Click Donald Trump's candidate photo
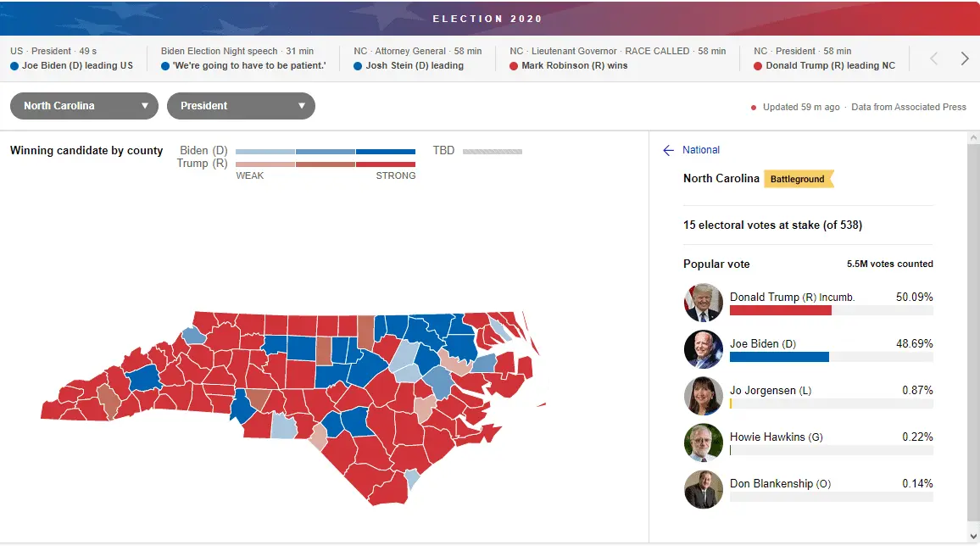Screen dimensions: 980x551 point(703,302)
